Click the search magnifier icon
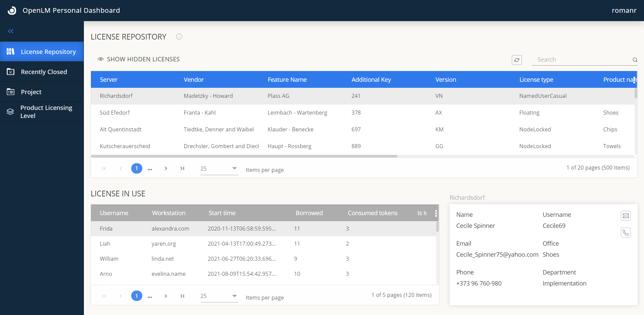Image resolution: width=644 pixels, height=315 pixels. 635,60
